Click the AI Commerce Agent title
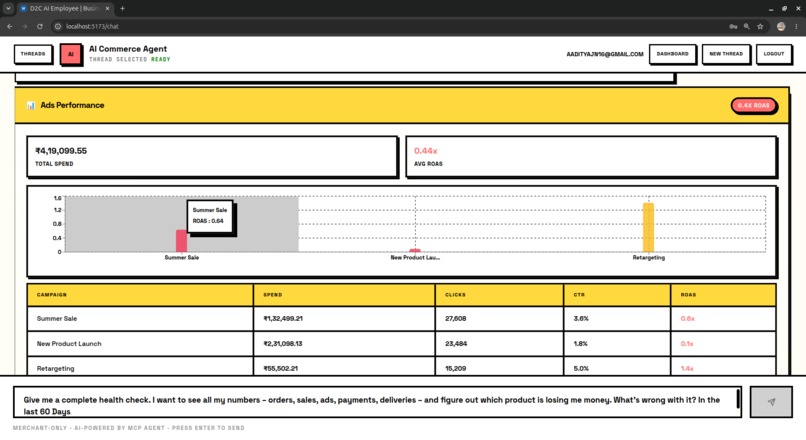806x440 pixels. click(128, 49)
